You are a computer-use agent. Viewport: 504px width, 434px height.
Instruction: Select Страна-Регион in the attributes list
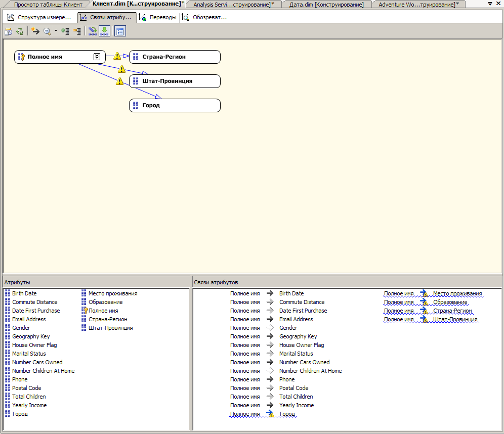[108, 319]
